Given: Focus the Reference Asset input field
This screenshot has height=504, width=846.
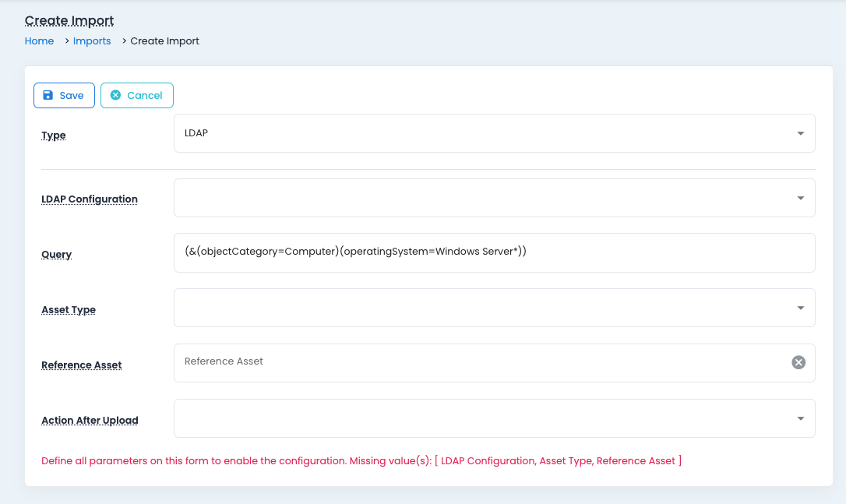Looking at the screenshot, I should [x=479, y=362].
